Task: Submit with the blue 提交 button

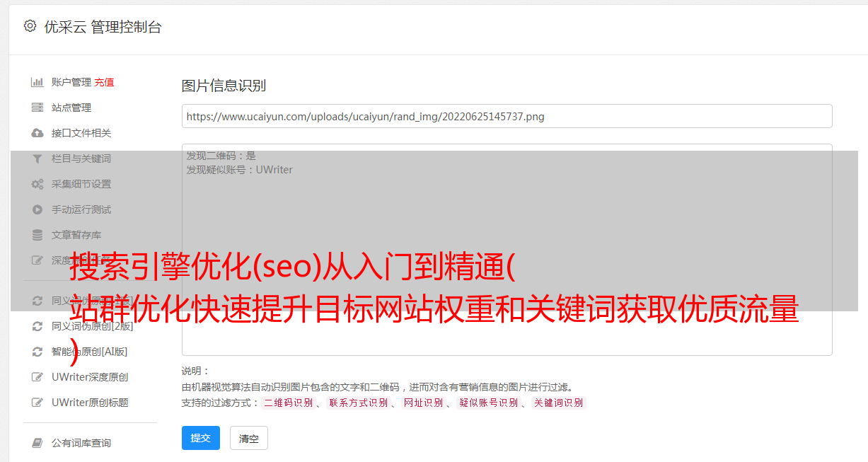Action: (x=201, y=438)
